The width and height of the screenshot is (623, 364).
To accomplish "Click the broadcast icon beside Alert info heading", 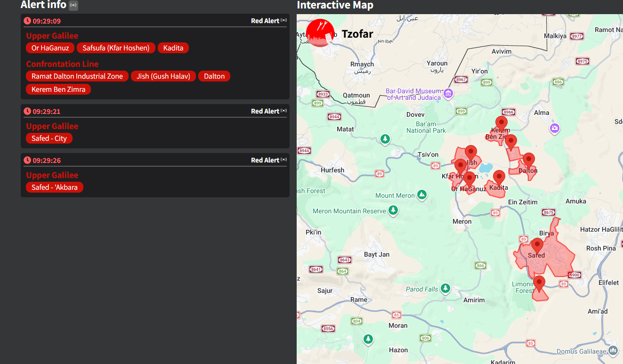I will (73, 6).
